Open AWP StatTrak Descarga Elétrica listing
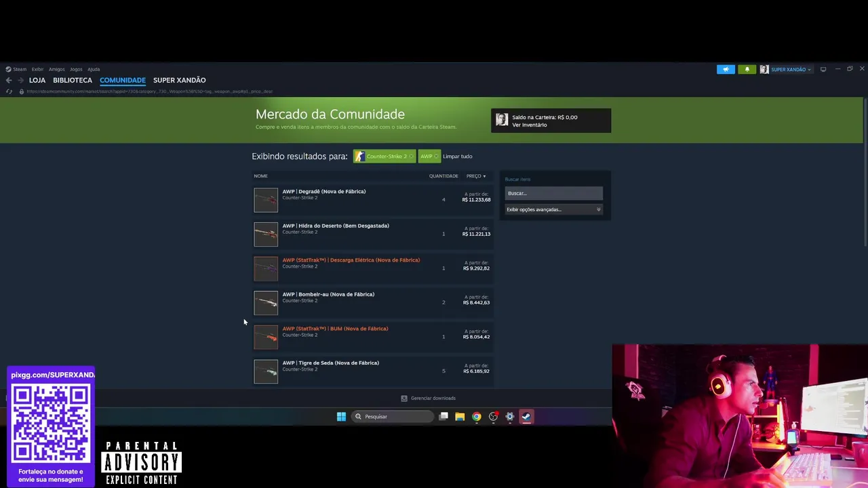 351,260
